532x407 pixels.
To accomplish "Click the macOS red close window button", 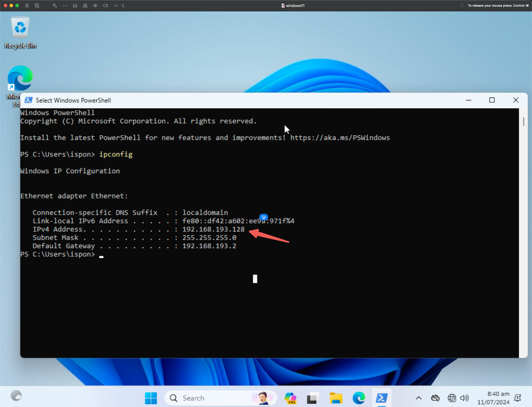I will [6, 6].
